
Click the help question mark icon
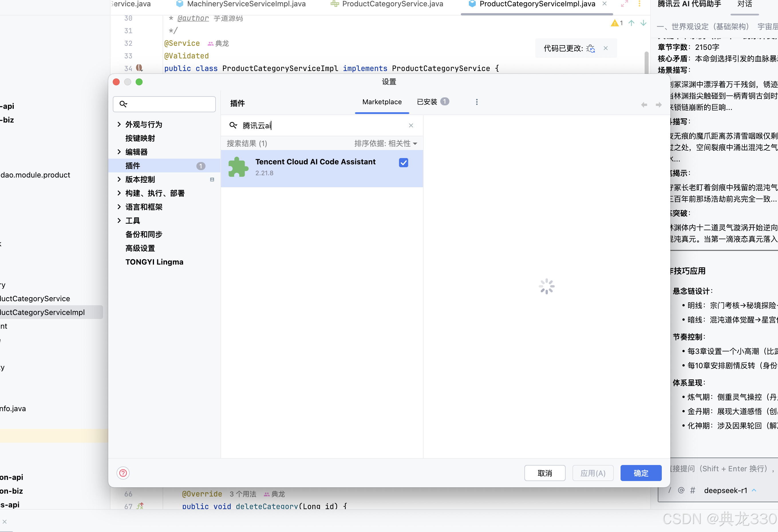[123, 473]
